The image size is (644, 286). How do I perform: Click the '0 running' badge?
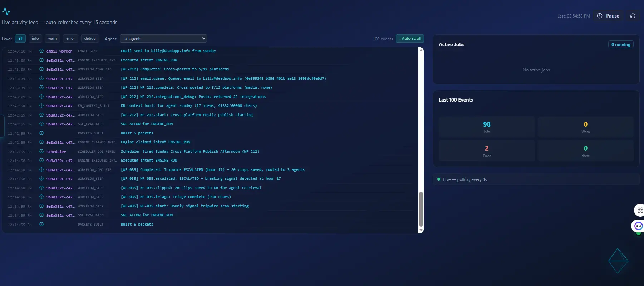pos(621,45)
